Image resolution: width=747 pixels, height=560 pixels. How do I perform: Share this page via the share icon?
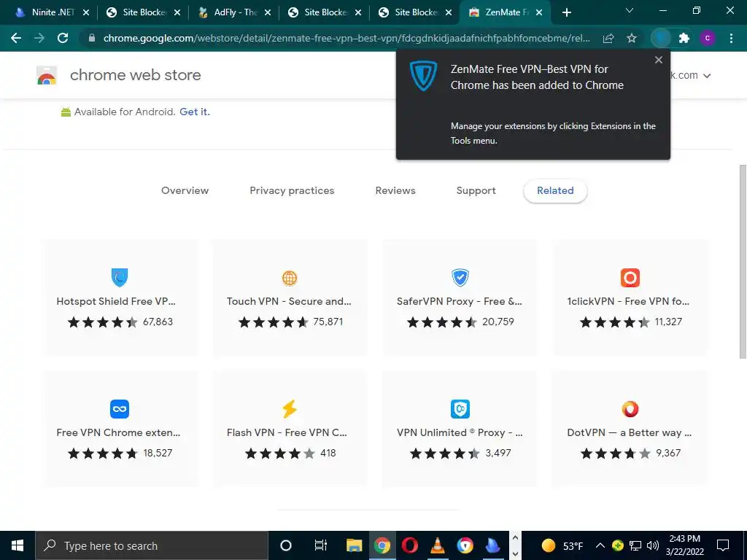pos(608,38)
